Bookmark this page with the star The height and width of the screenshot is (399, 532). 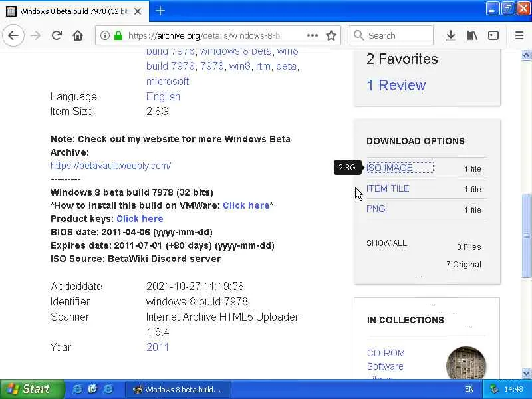[x=331, y=35]
